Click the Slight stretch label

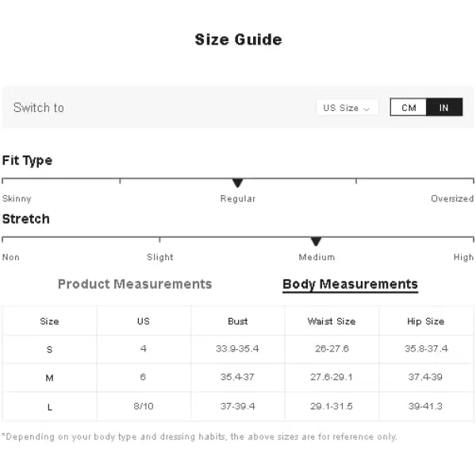tap(160, 257)
